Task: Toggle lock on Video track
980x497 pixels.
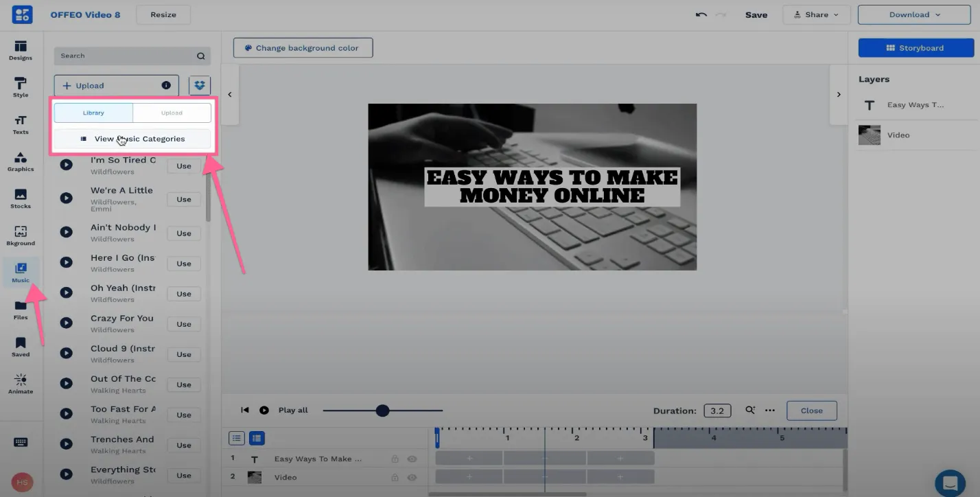Action: click(395, 477)
